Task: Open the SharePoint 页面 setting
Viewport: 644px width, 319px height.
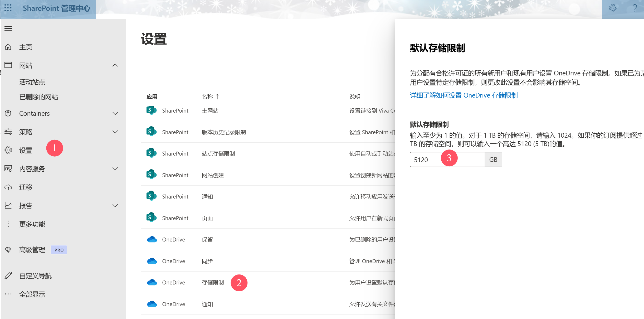Action: 207,218
